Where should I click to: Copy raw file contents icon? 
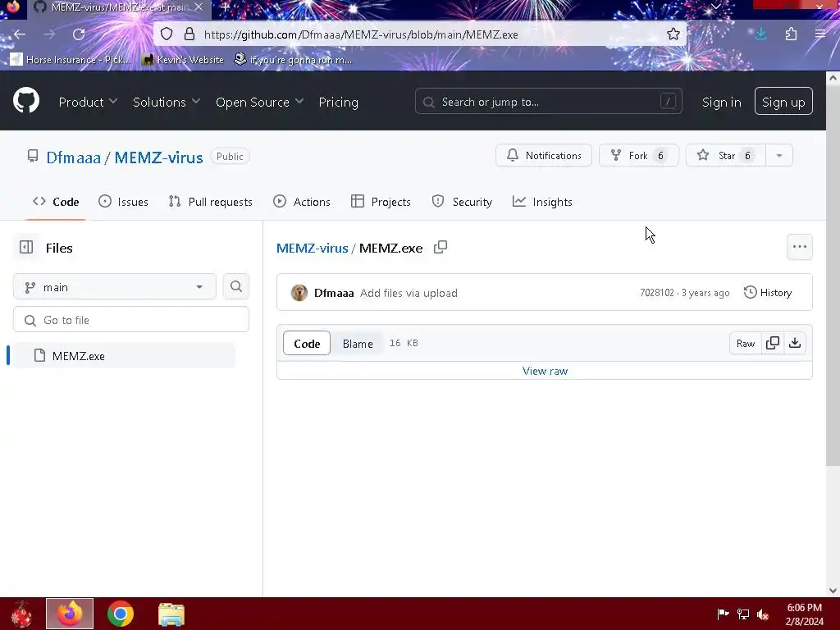pyautogui.click(x=773, y=344)
